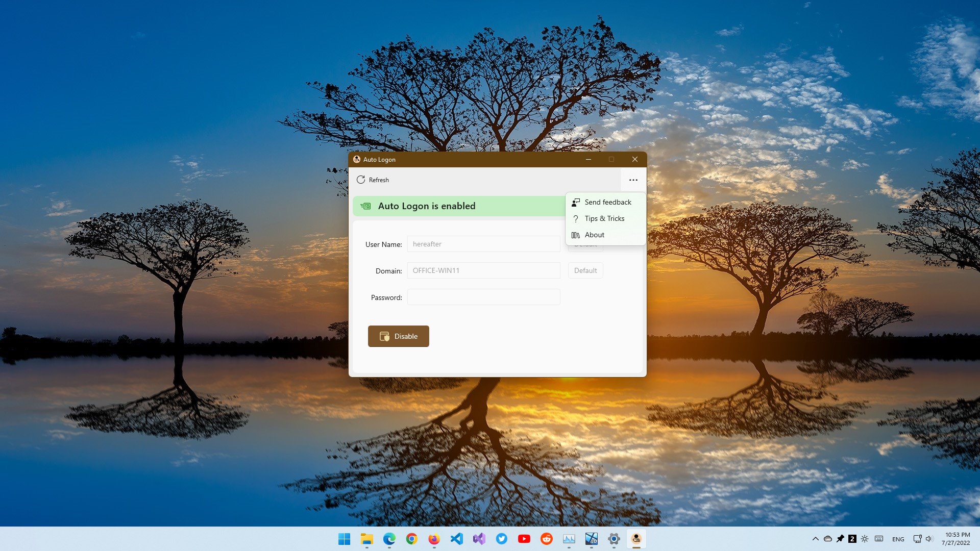This screenshot has height=551, width=980.
Task: Choose About from the overflow menu
Action: [606, 235]
